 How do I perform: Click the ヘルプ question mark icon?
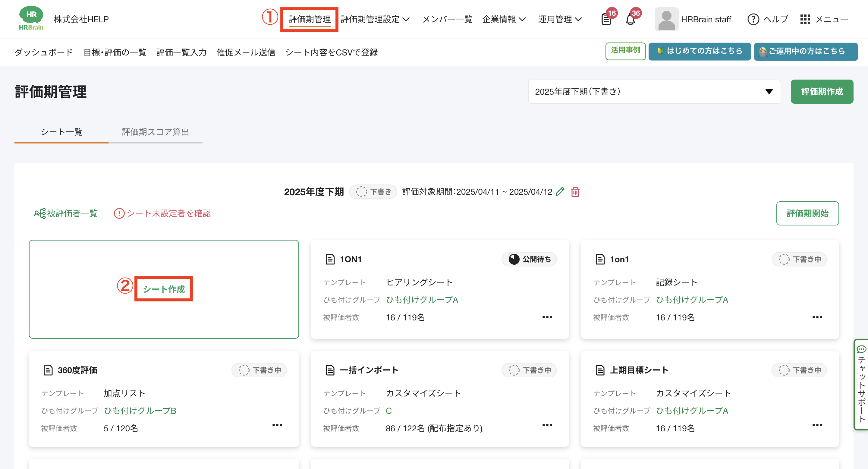click(x=753, y=19)
